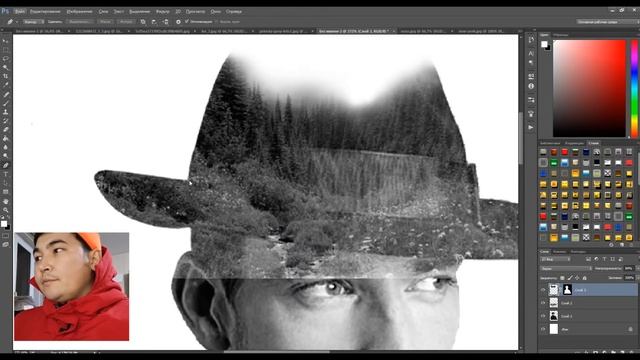The width and height of the screenshot is (640, 360).
Task: Select the Hand tool
Action: coord(5,201)
